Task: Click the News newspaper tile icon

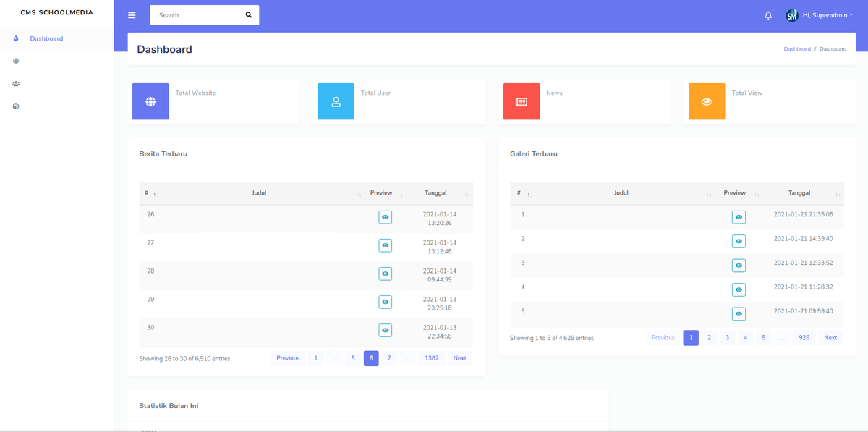Action: click(522, 101)
